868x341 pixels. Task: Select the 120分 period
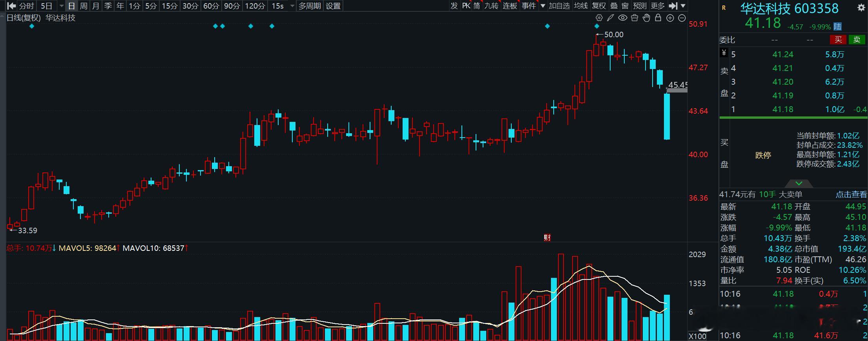255,6
